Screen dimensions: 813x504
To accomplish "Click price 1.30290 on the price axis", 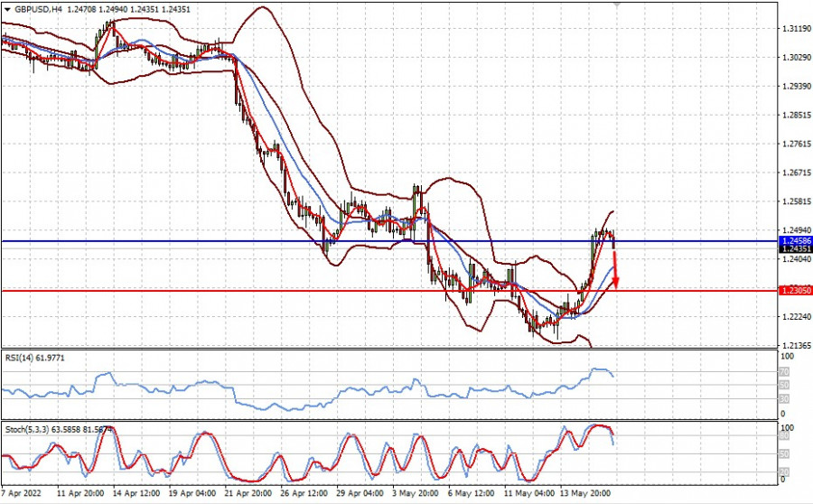I will [x=797, y=57].
